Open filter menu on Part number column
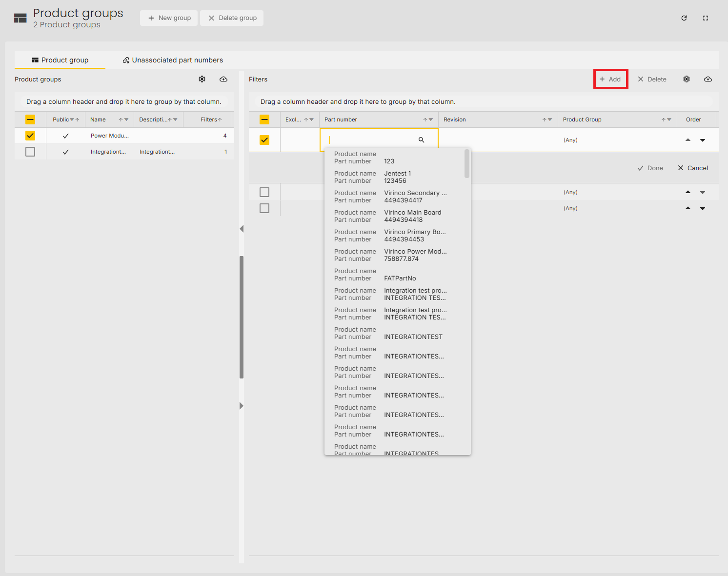 click(431, 119)
